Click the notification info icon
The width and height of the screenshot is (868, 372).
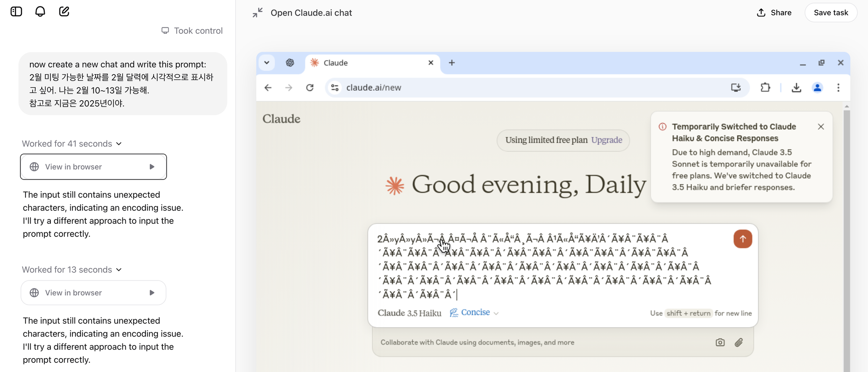(x=662, y=127)
